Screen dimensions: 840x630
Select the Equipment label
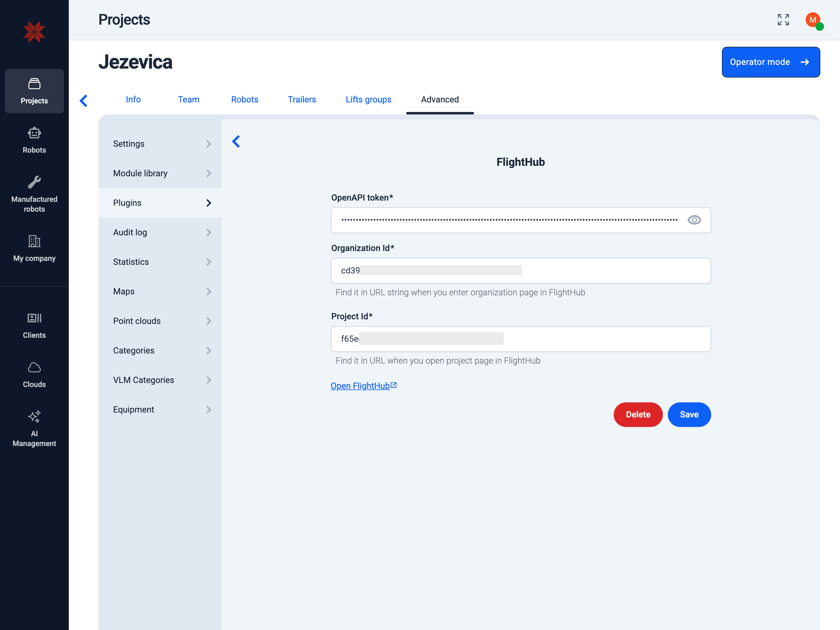[x=134, y=410]
